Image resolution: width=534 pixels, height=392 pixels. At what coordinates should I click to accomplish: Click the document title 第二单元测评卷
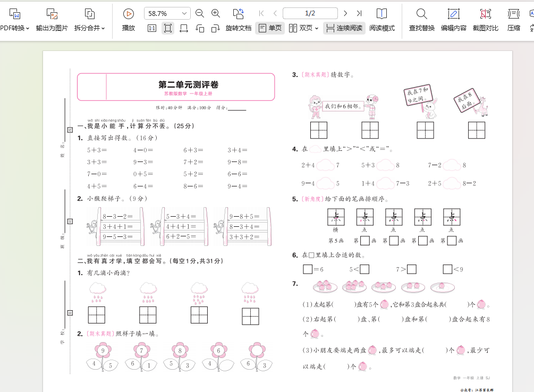click(188, 84)
